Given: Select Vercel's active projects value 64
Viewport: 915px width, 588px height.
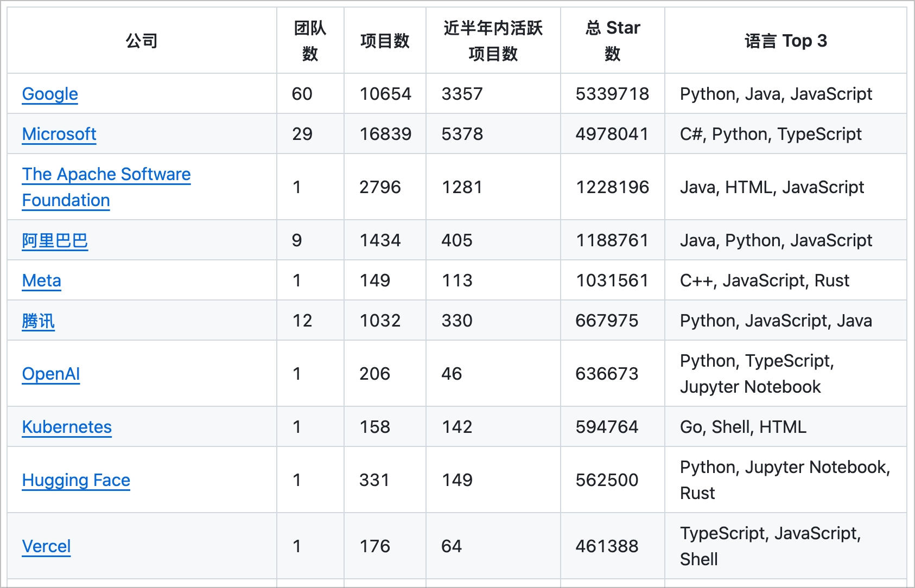Looking at the screenshot, I should pos(452,546).
